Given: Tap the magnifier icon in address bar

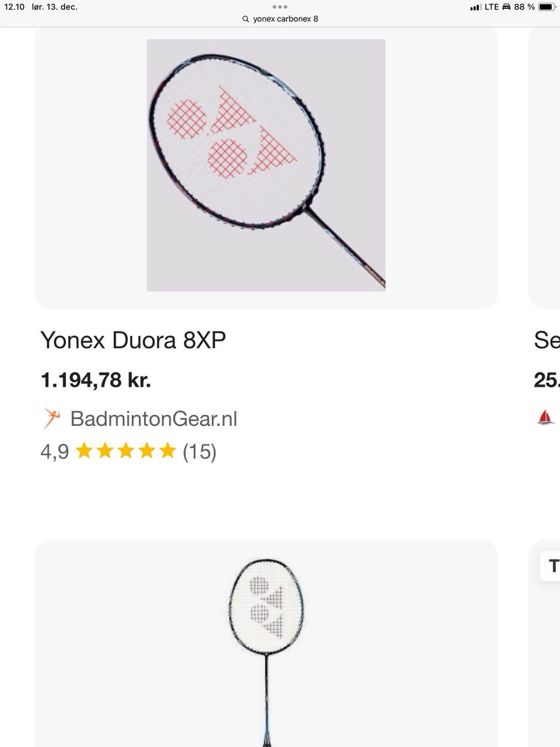Looking at the screenshot, I should 246,19.
